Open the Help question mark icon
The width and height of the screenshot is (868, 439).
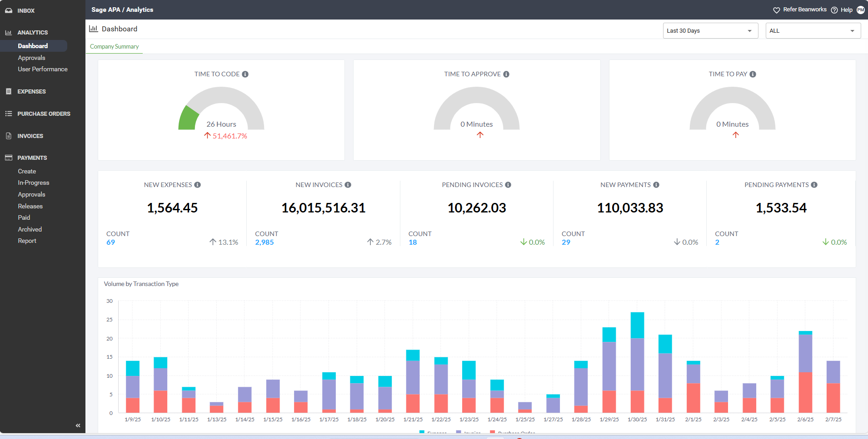834,10
